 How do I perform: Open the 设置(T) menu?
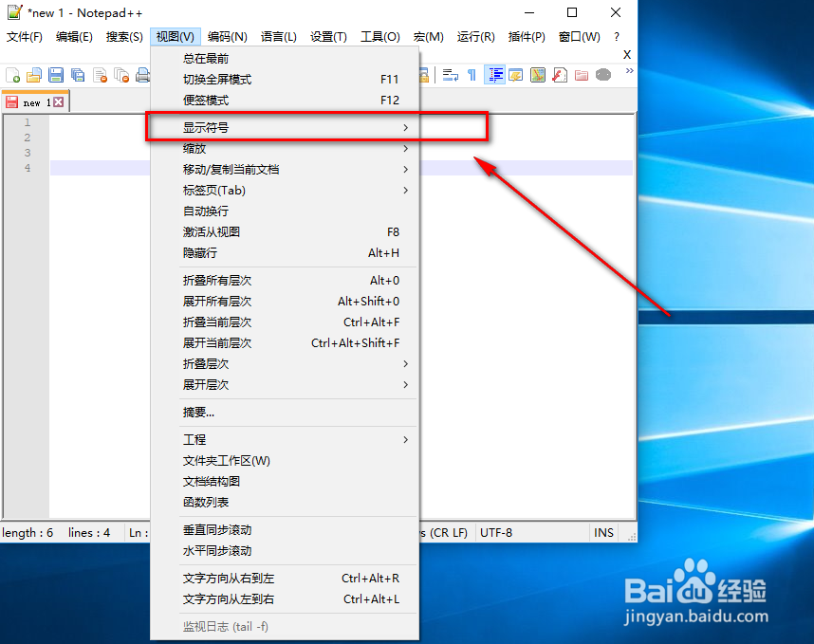tap(328, 36)
